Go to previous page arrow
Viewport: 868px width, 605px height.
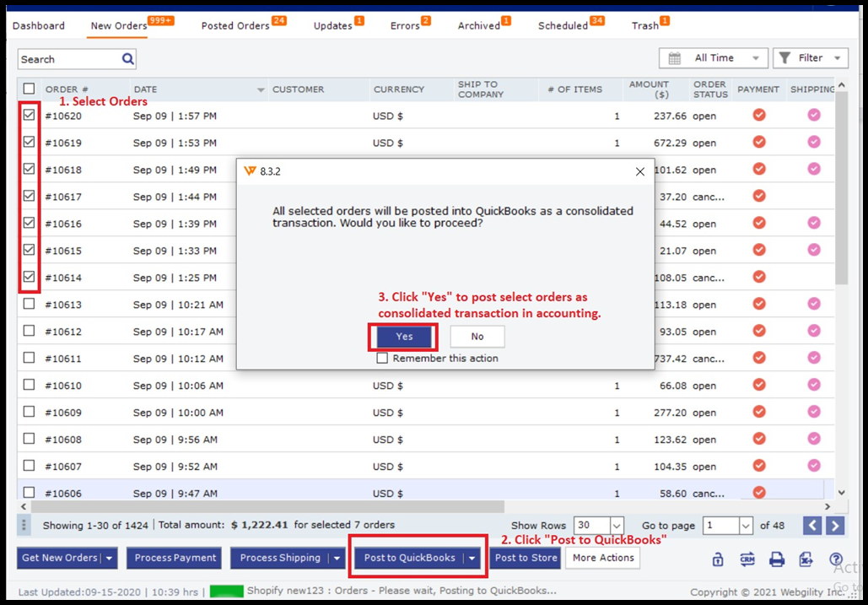[x=812, y=526]
